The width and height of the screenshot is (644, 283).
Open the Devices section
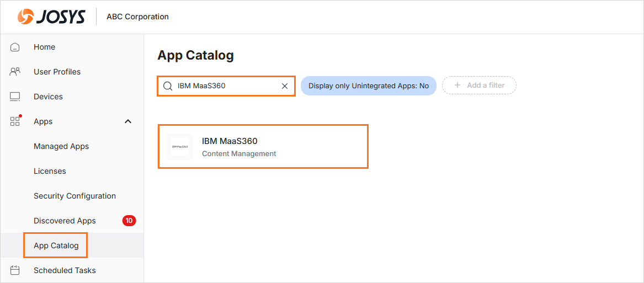48,97
